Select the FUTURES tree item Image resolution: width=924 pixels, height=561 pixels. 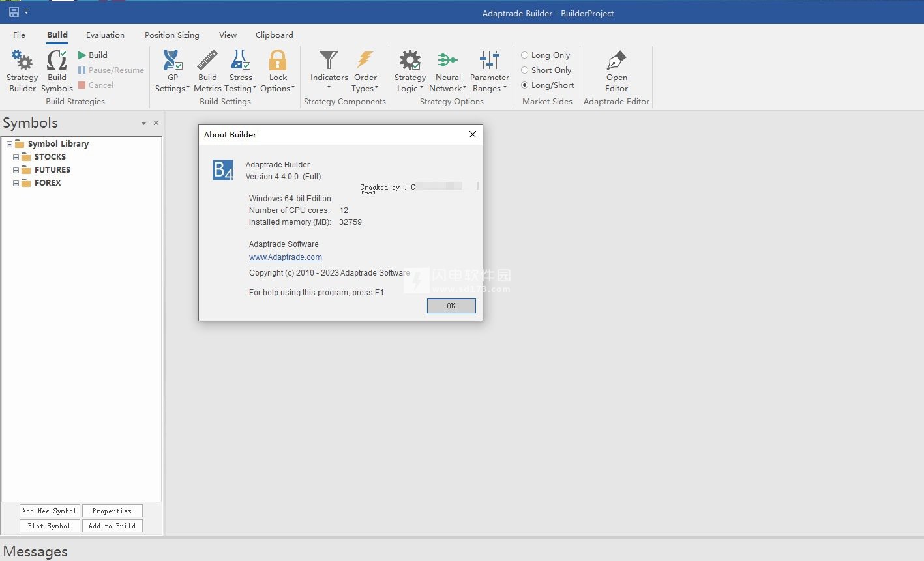click(x=52, y=170)
